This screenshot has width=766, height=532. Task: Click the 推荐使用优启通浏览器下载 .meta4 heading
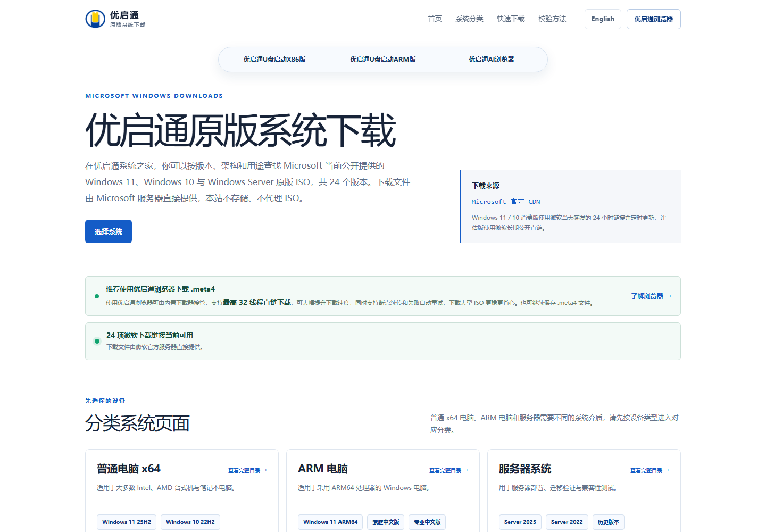[x=160, y=289]
